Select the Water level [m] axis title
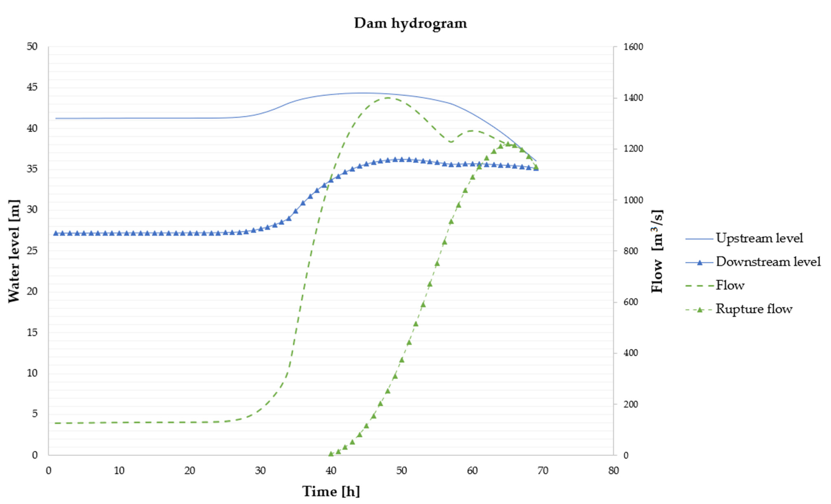 coord(14,251)
